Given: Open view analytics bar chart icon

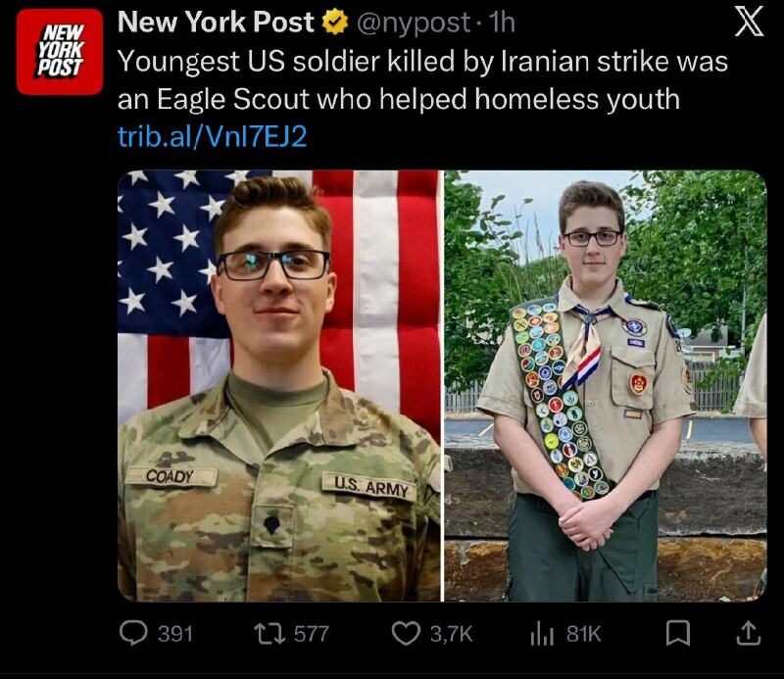Looking at the screenshot, I should point(542,635).
